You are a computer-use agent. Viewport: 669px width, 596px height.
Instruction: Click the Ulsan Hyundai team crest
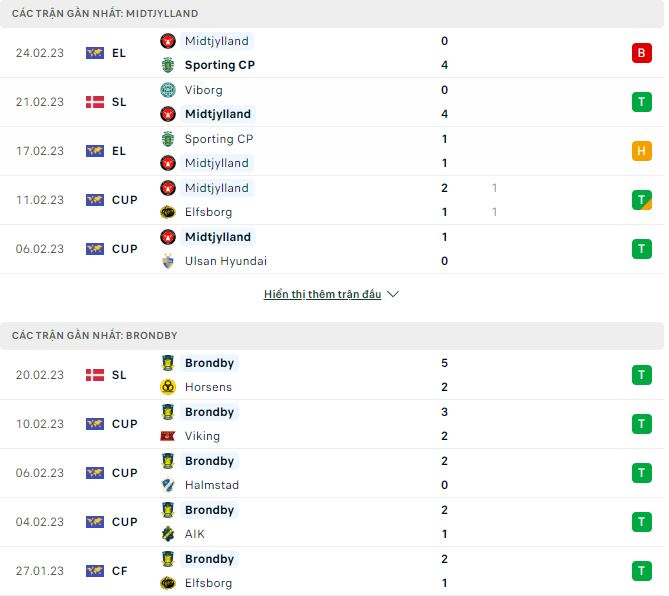click(168, 261)
